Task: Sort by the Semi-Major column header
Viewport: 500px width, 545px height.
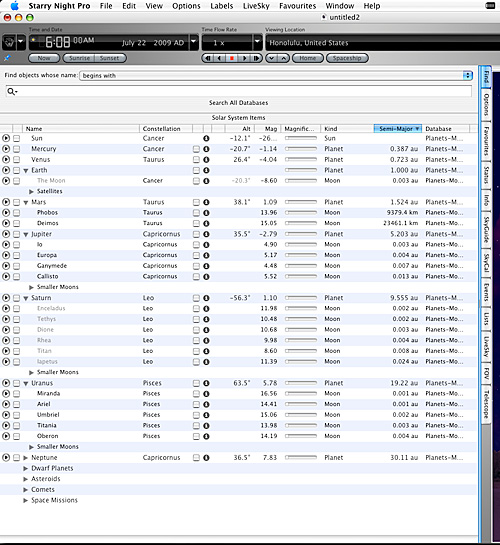Action: click(x=398, y=129)
